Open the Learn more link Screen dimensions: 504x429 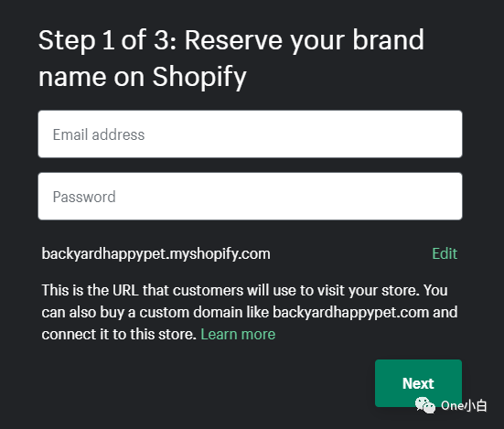[x=238, y=334]
